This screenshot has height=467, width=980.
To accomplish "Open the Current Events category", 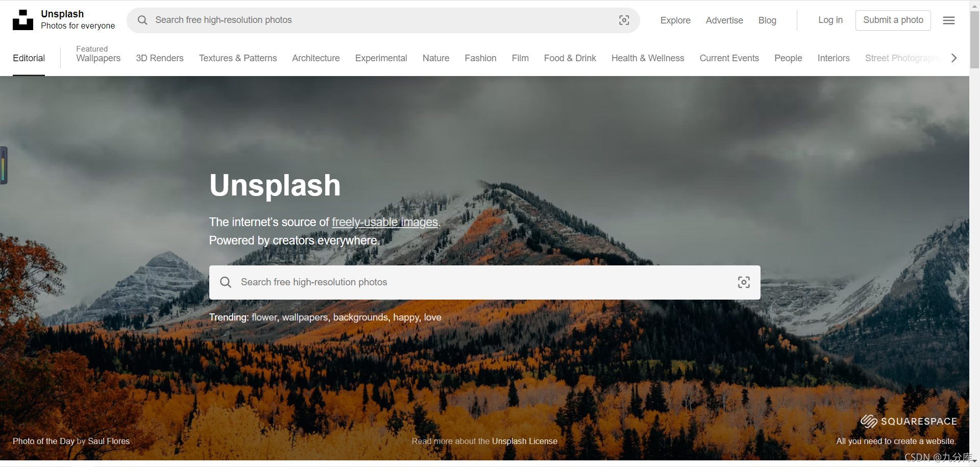I will [x=729, y=58].
